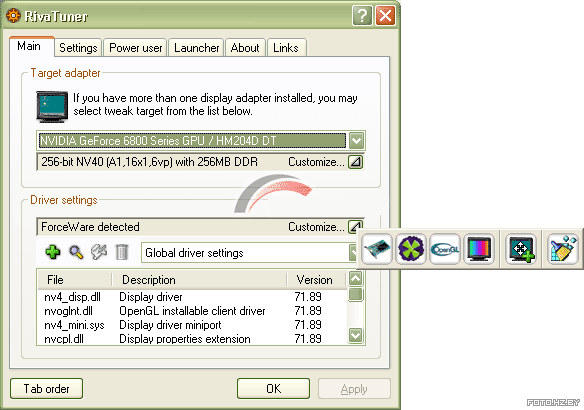Click the grayed-out edit profile icon
The image size is (584, 410).
[99, 252]
